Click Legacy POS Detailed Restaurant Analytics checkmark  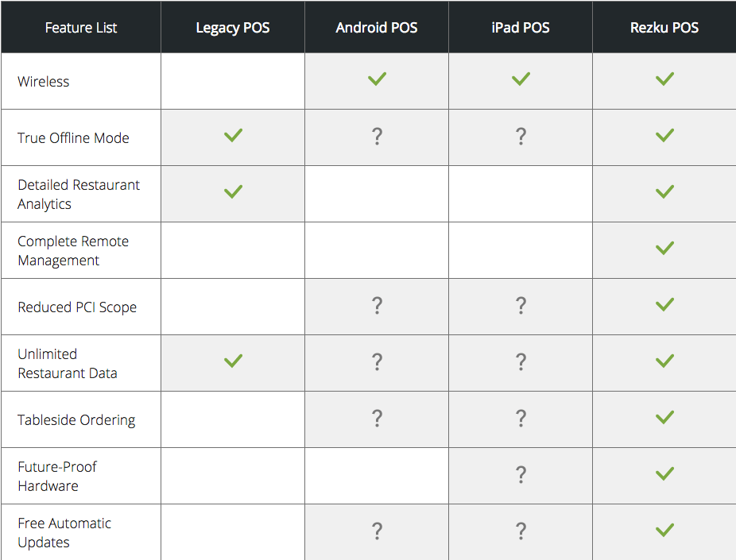pos(233,191)
